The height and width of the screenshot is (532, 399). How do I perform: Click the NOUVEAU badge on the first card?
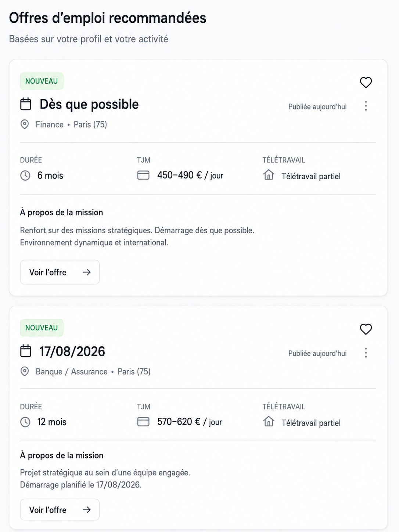pyautogui.click(x=42, y=81)
